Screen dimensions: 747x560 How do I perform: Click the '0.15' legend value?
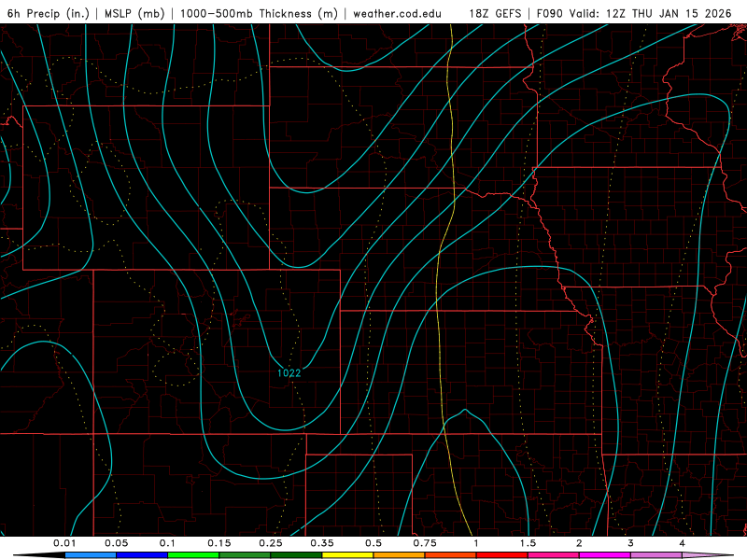[219, 543]
